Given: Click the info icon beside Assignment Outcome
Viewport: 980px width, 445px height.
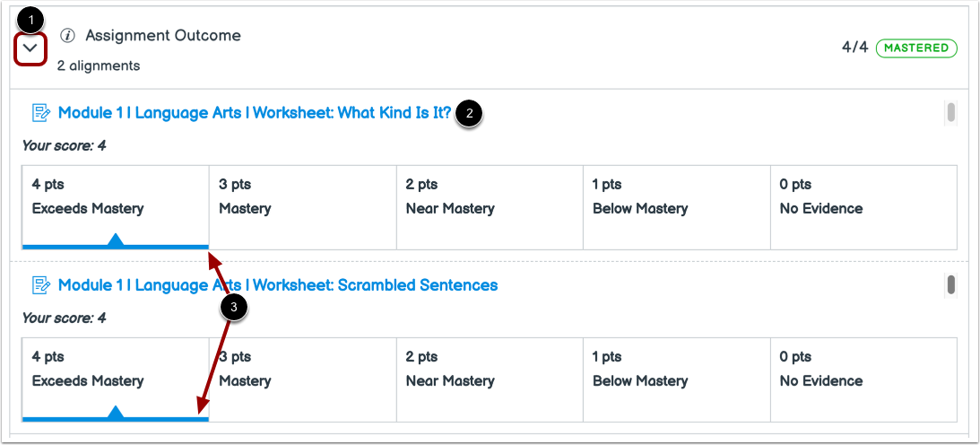Looking at the screenshot, I should coord(67,36).
